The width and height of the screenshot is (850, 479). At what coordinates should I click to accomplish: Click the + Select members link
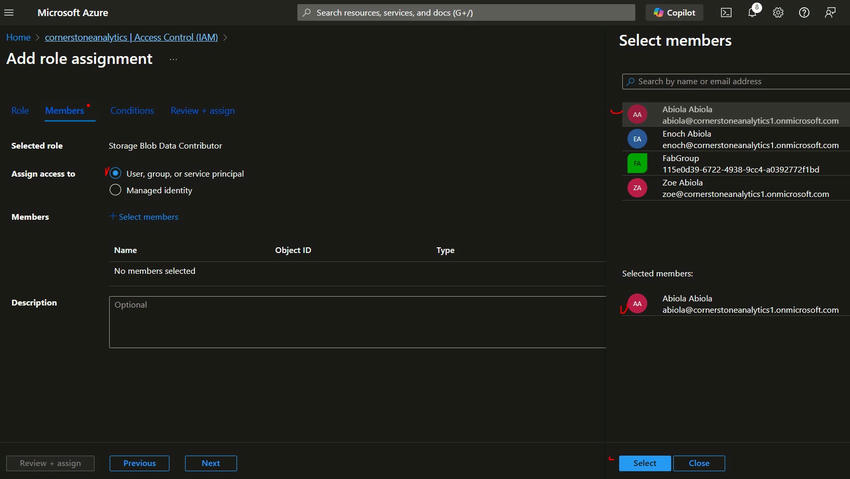pyautogui.click(x=144, y=217)
